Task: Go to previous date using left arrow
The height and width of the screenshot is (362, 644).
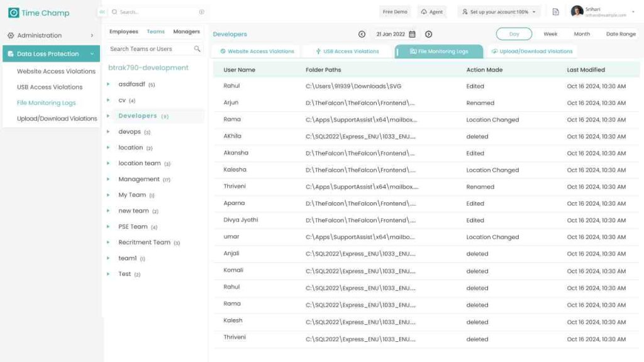Action: point(362,34)
